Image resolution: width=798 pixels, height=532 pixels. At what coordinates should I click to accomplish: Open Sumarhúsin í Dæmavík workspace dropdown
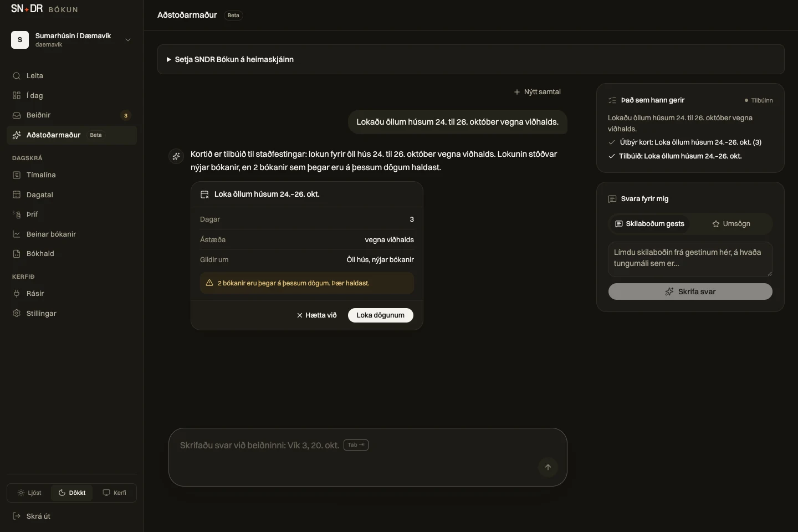point(72,40)
